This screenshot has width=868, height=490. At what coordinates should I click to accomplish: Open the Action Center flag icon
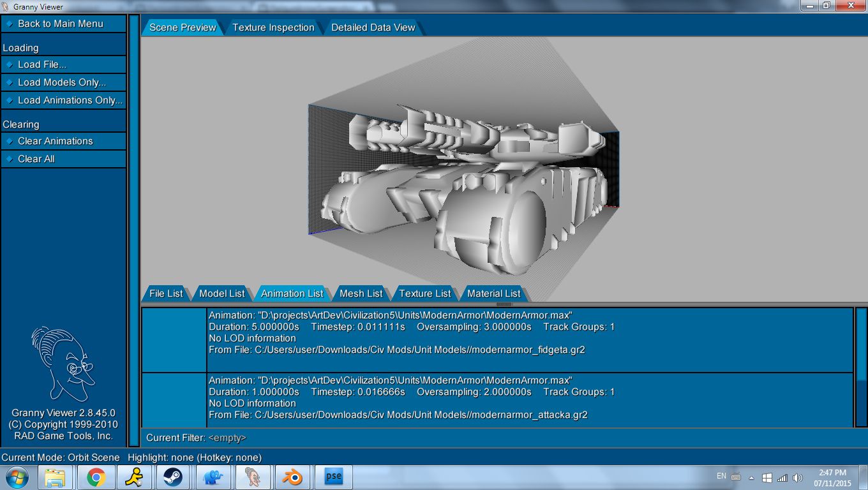click(x=767, y=477)
